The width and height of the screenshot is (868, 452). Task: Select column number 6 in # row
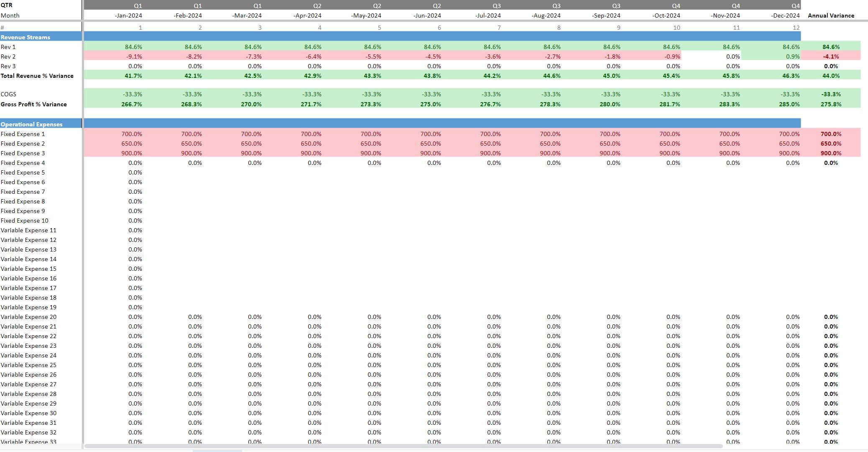pyautogui.click(x=439, y=28)
